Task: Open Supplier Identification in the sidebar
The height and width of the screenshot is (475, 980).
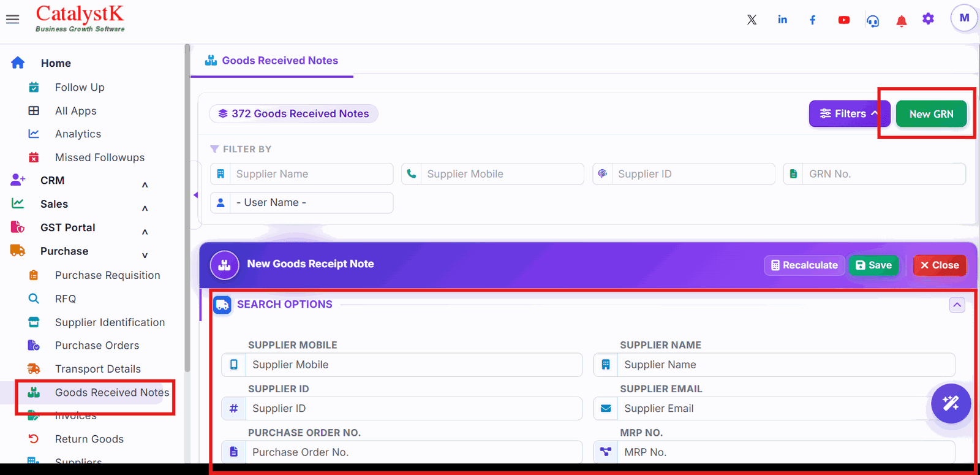Action: pos(110,322)
